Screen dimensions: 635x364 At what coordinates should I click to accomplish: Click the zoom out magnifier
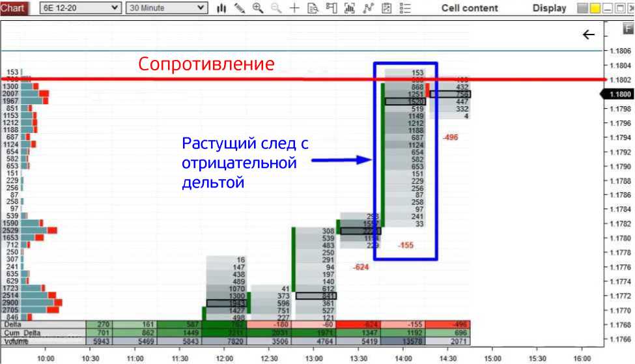pos(275,8)
